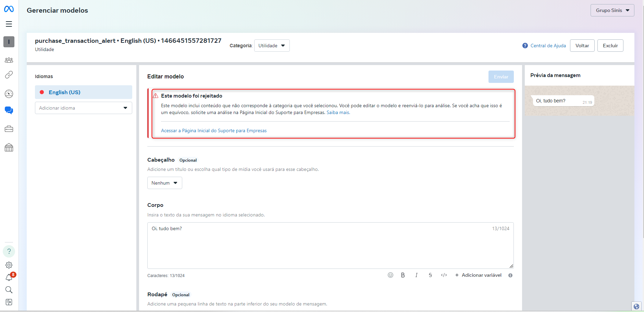Apply strikethrough formatting to the body text

[x=430, y=275]
